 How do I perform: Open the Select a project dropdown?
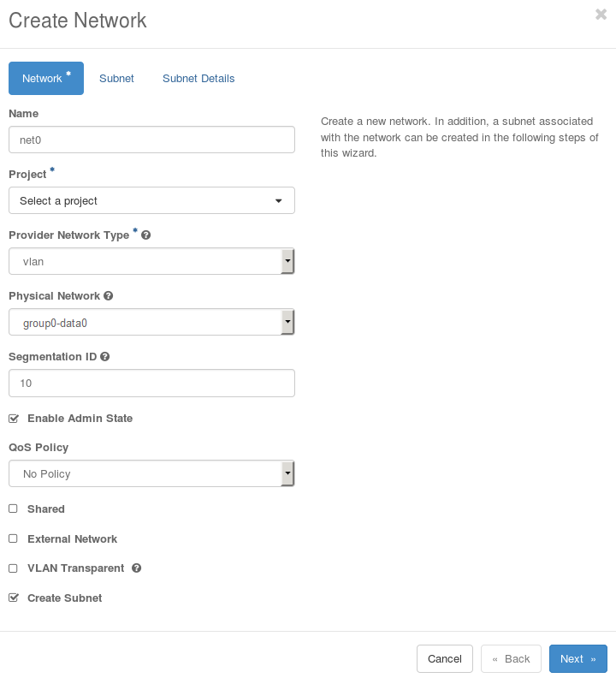point(151,200)
